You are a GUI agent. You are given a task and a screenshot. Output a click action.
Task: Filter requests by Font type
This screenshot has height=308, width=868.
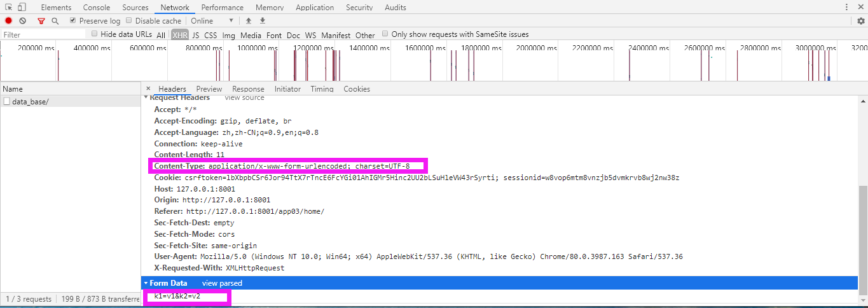(x=274, y=35)
